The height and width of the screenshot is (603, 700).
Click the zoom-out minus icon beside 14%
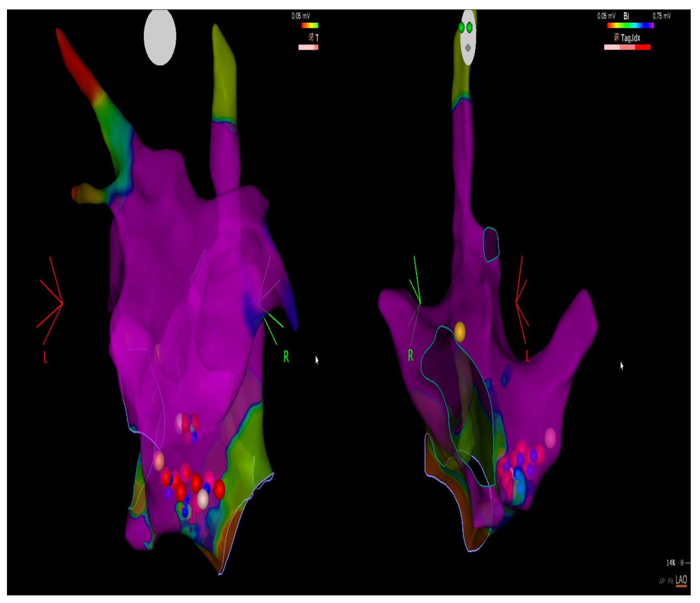pyautogui.click(x=682, y=563)
